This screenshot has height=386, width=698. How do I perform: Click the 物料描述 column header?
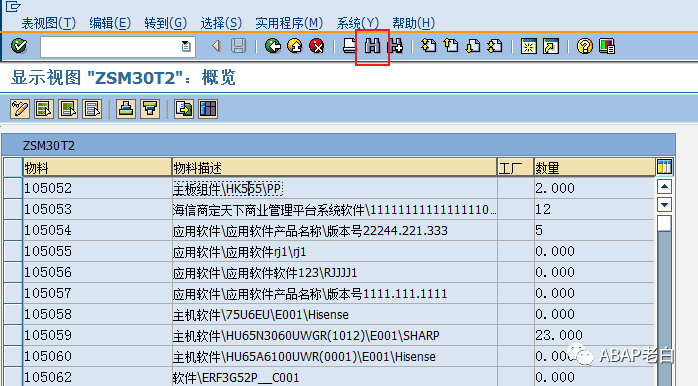click(x=334, y=168)
